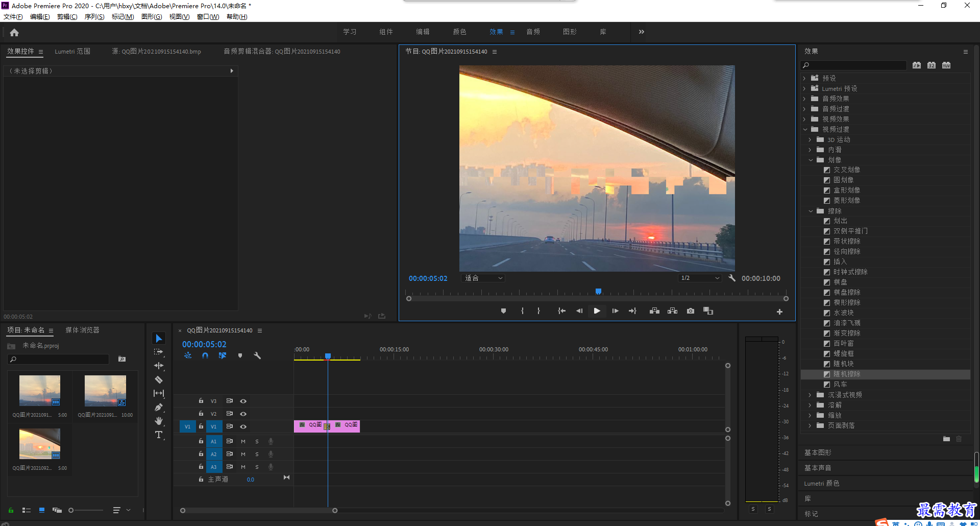Viewport: 980px width, 526px height.
Task: Click the Comparison View icon
Action: [708, 311]
